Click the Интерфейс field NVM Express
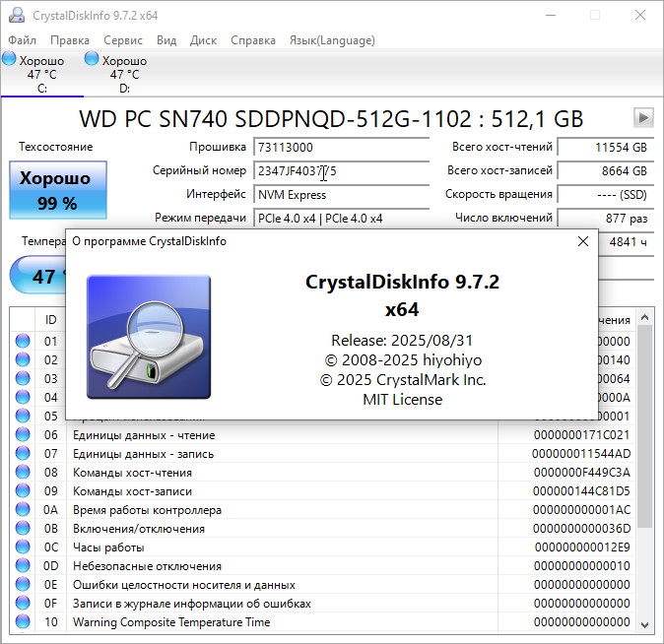 341,195
